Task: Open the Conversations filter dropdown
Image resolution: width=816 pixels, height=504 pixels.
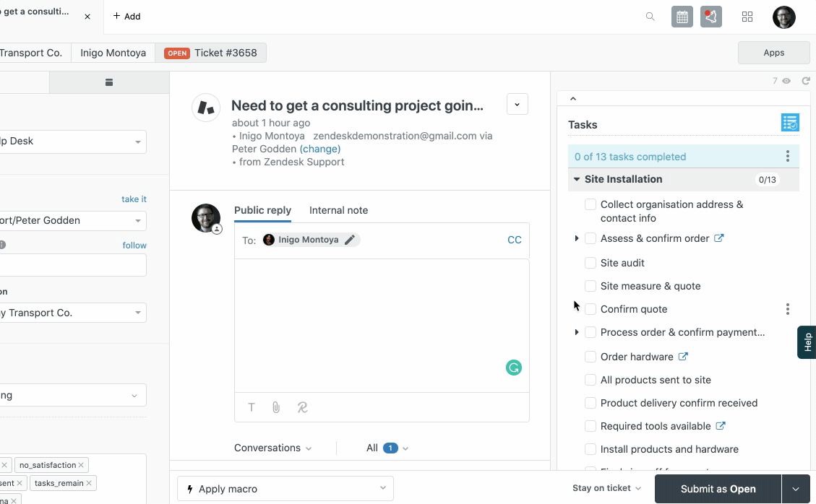Action: click(273, 448)
